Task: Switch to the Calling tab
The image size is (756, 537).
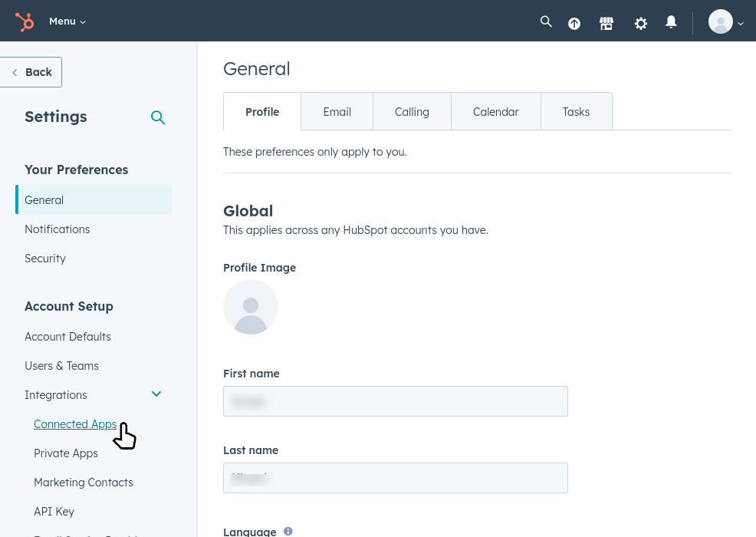Action: [412, 112]
